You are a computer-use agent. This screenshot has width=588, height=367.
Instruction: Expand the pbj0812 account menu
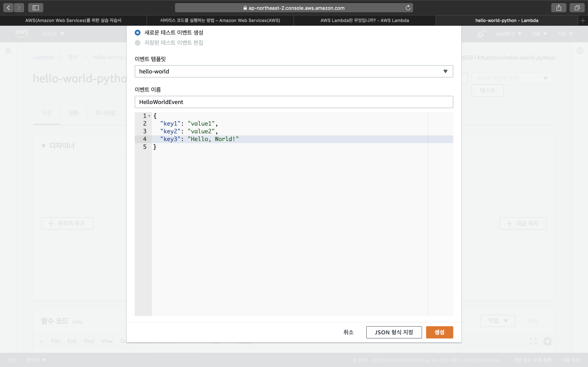[x=509, y=34]
